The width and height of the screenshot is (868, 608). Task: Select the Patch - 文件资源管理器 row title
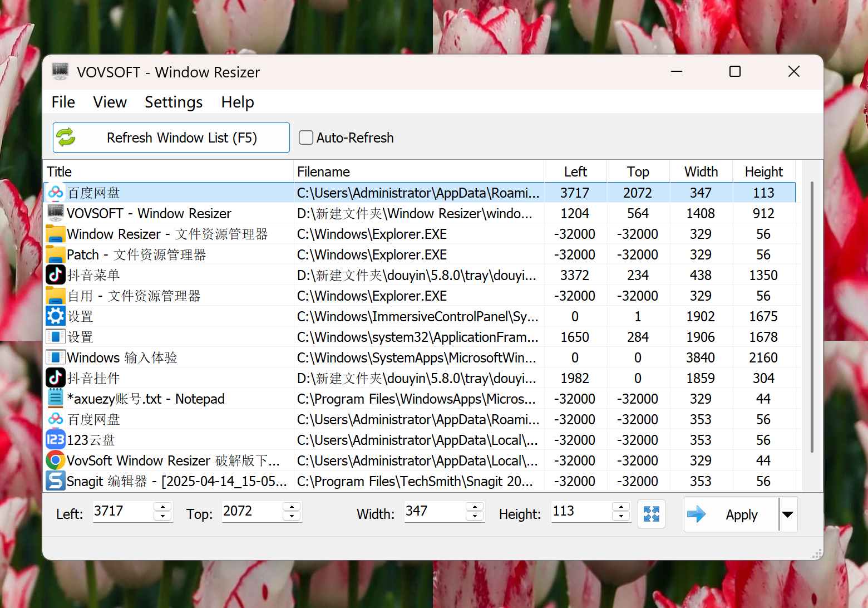click(x=136, y=254)
